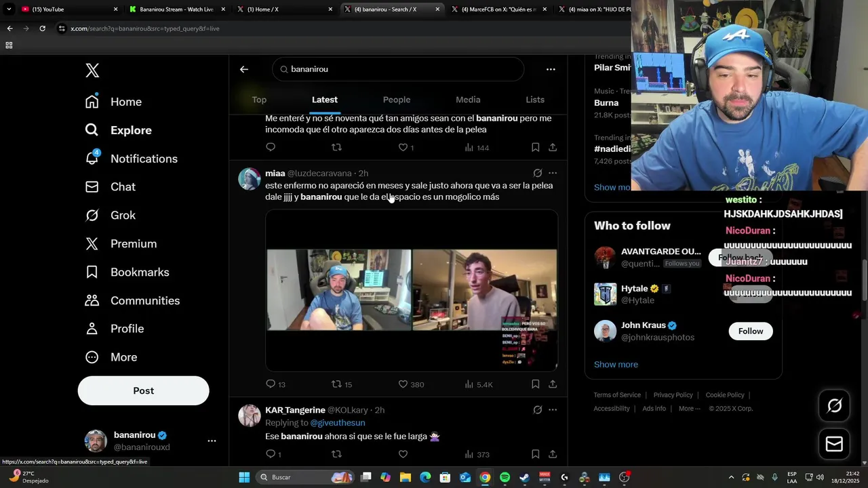Viewport: 868px width, 488px height.
Task: Reload the page in Chrome
Action: coord(42,28)
